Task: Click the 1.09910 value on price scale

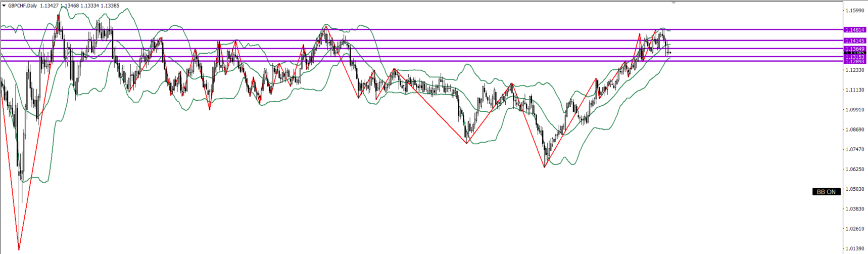Action: 854,110
